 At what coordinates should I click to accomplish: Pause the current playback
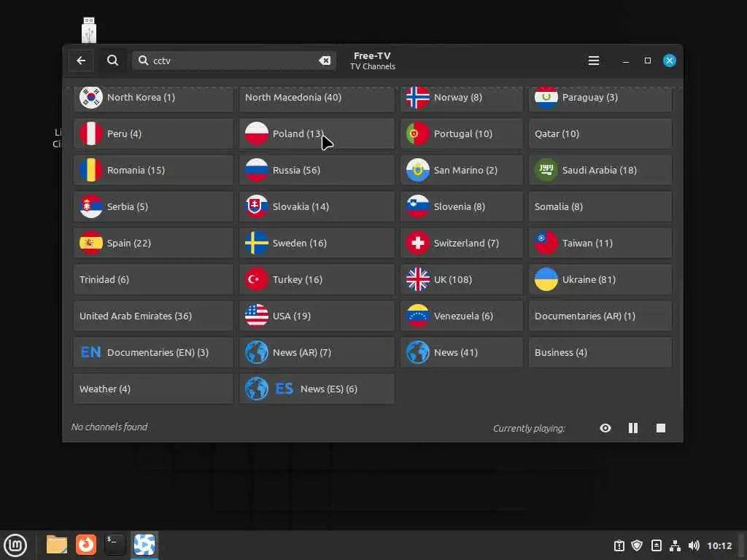coord(632,428)
